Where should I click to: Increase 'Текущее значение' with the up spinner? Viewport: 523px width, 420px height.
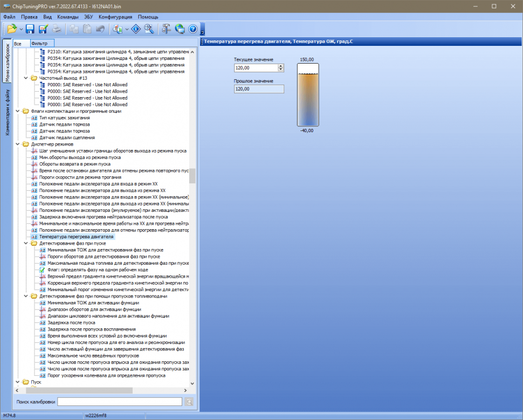tap(281, 66)
